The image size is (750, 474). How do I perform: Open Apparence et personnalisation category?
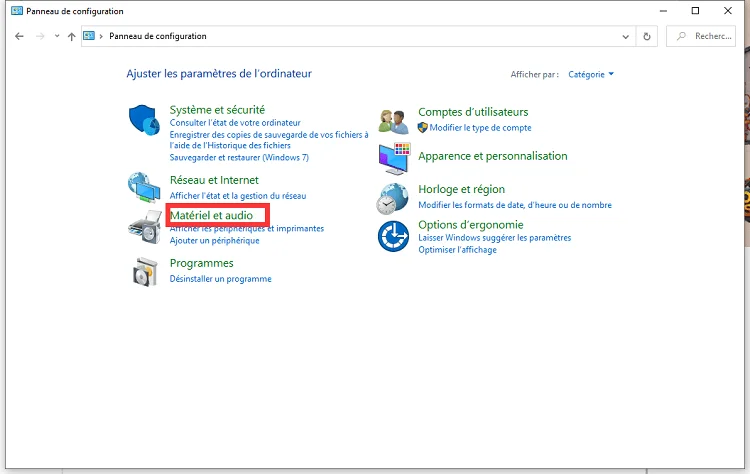(x=493, y=156)
